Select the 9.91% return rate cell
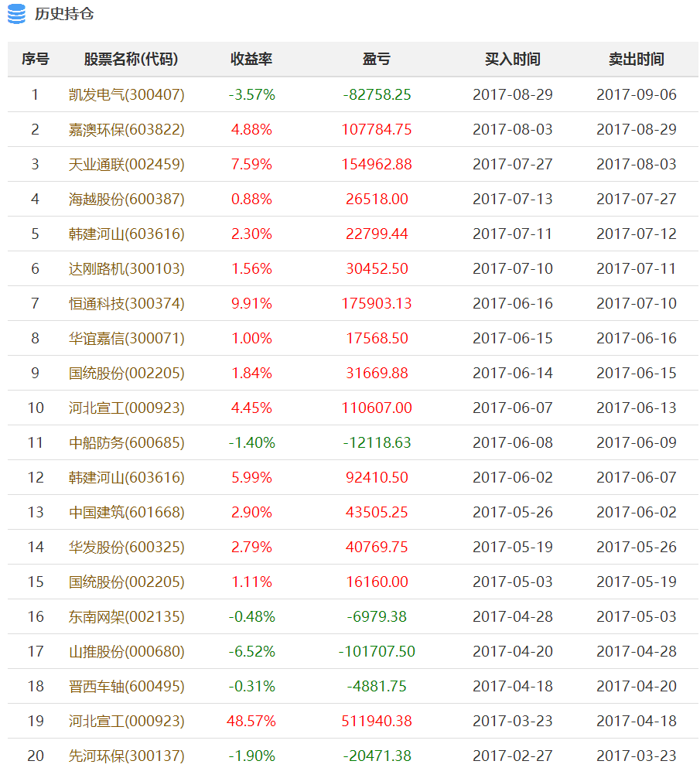 tap(251, 302)
